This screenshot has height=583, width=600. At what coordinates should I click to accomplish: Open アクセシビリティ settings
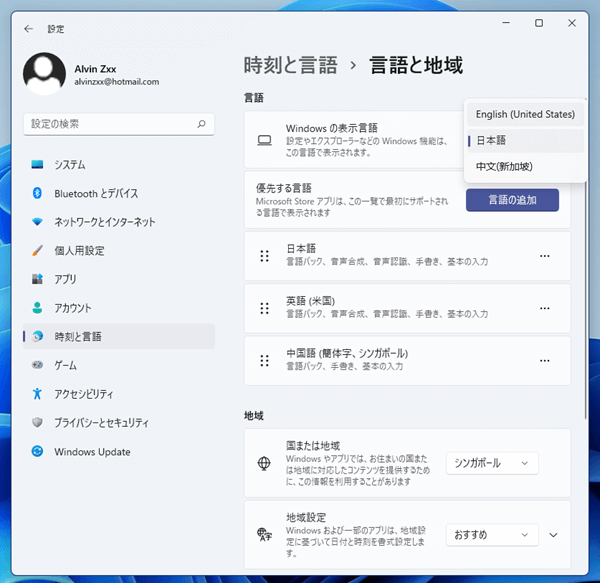tap(119, 394)
